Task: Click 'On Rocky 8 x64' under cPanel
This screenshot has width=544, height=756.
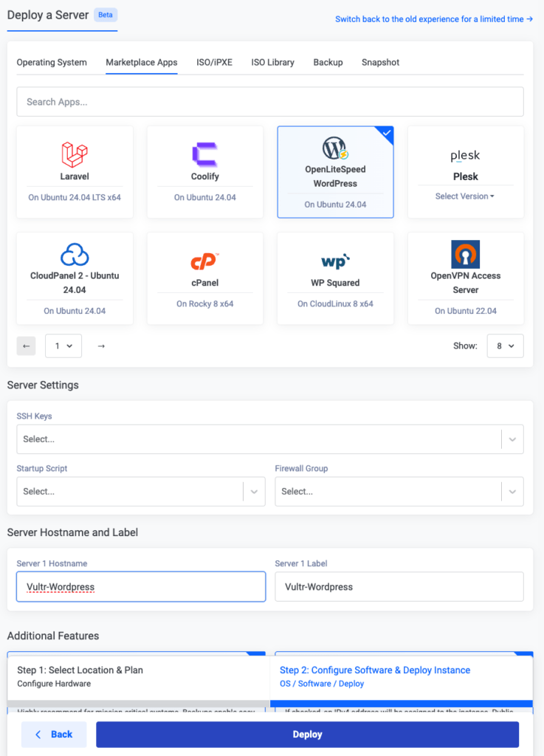Action: (204, 303)
